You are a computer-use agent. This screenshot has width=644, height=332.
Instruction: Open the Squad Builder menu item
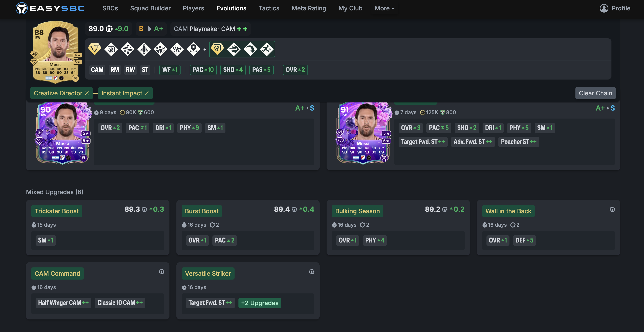pos(150,8)
